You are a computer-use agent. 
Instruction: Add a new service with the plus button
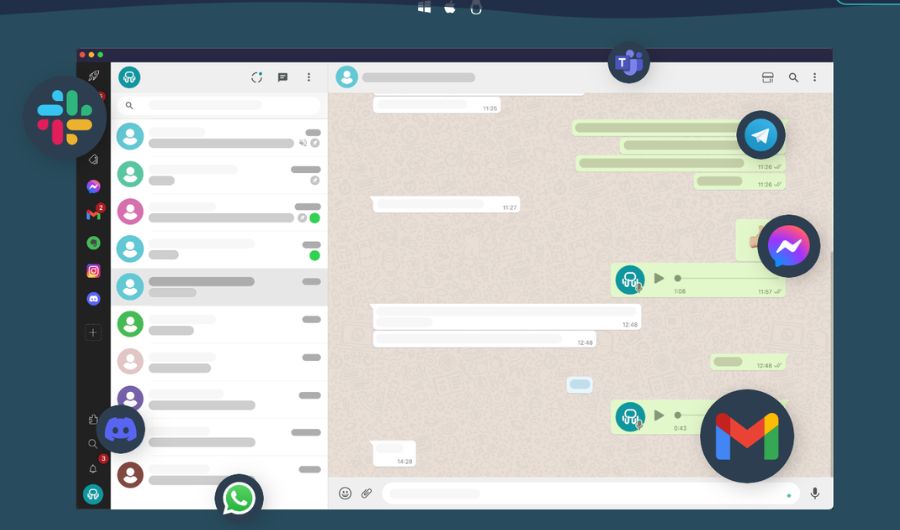[x=93, y=332]
